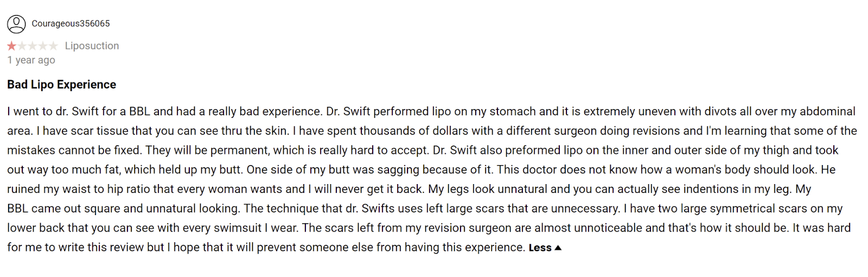Open the Courageous356065 username profile

click(x=71, y=24)
